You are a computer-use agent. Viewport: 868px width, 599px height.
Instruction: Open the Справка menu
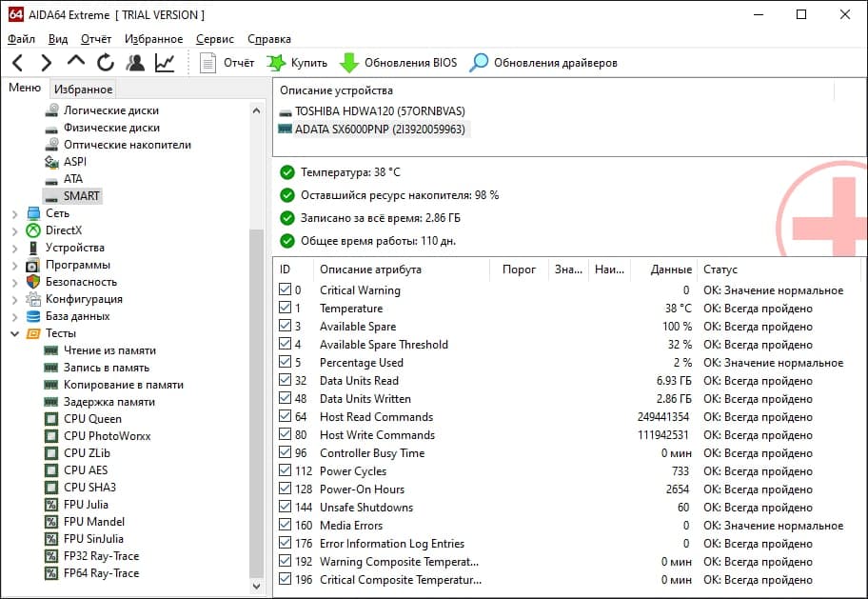269,39
